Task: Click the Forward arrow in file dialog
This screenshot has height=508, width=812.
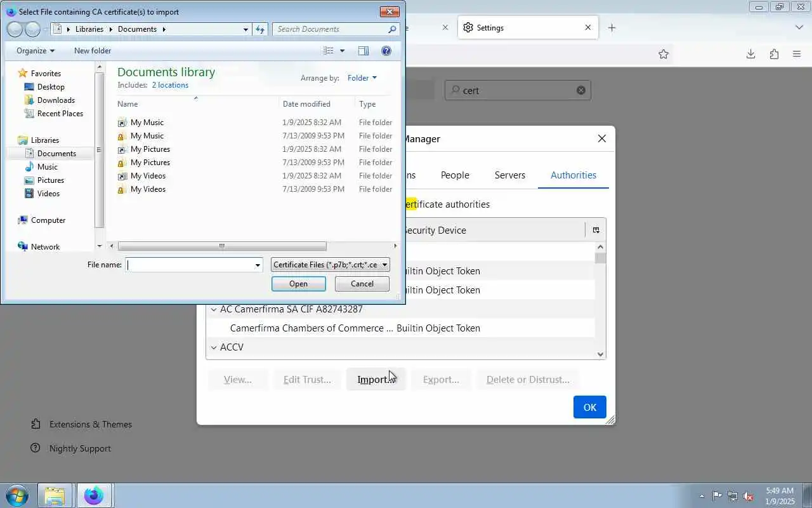Action: pos(32,29)
